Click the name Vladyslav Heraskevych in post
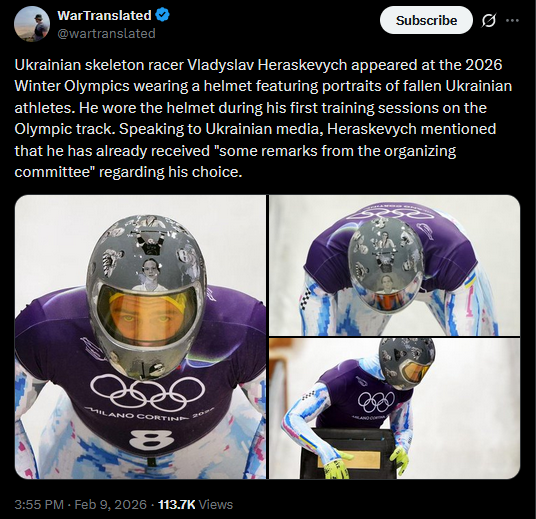536x519 pixels. pos(267,65)
